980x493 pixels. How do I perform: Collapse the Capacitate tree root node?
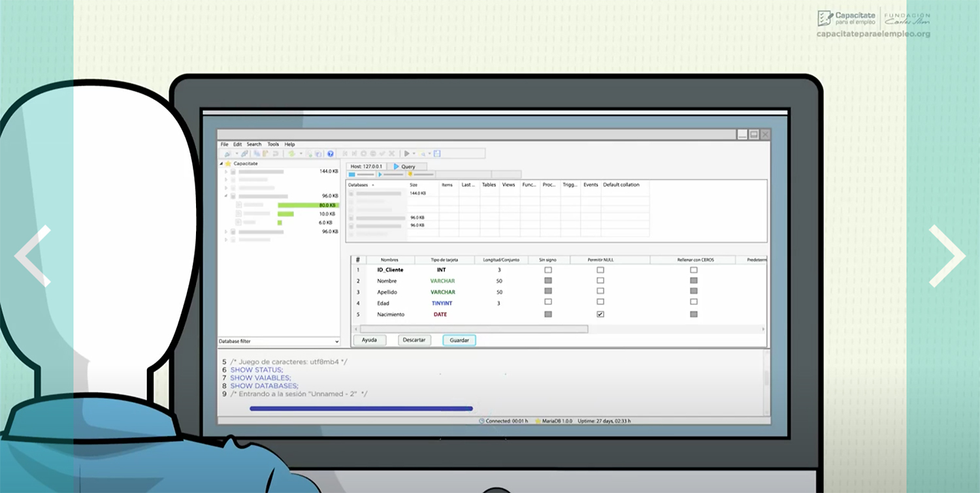pos(221,164)
